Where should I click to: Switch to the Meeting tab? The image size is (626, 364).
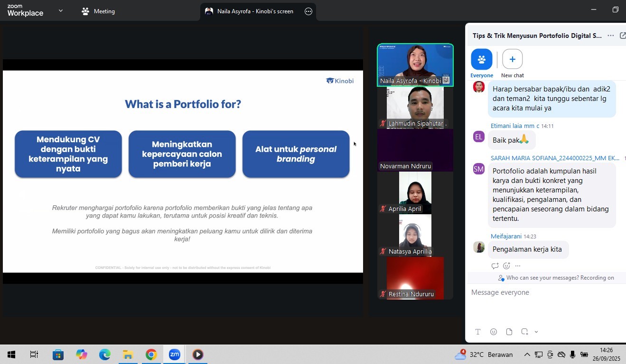click(98, 11)
